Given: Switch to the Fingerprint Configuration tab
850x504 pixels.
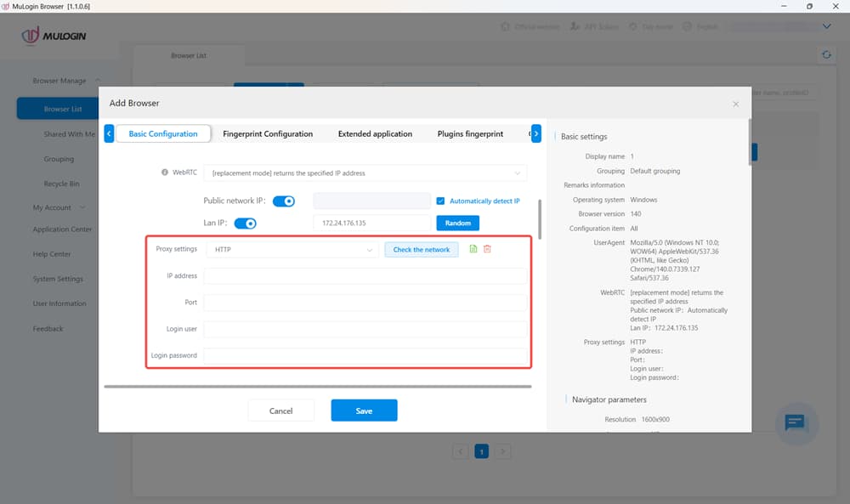Looking at the screenshot, I should coord(267,133).
